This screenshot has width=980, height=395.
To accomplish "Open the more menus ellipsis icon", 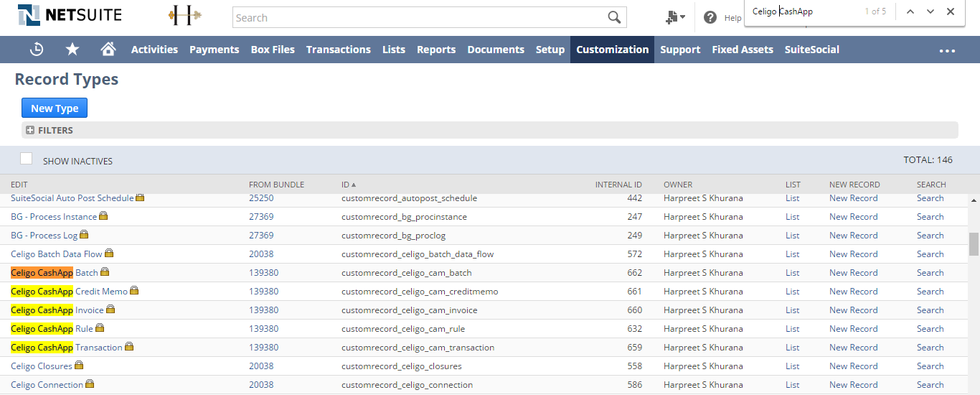I will (947, 51).
